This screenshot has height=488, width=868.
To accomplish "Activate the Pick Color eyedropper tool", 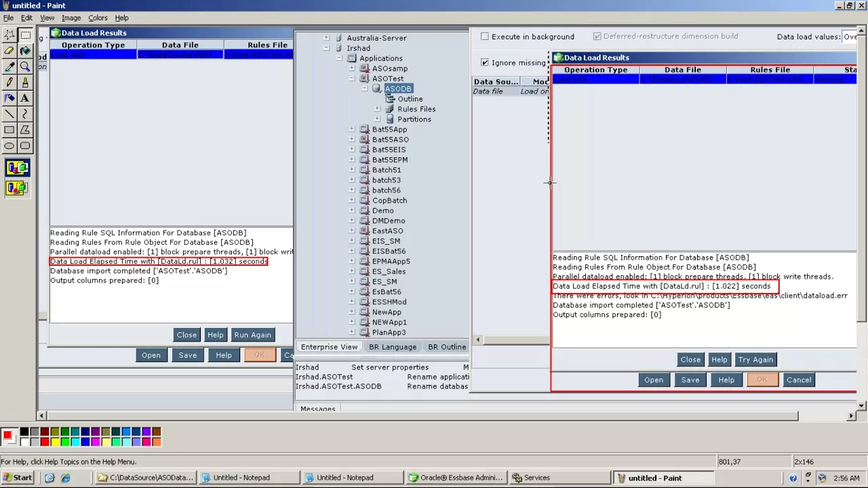I will pos(9,66).
